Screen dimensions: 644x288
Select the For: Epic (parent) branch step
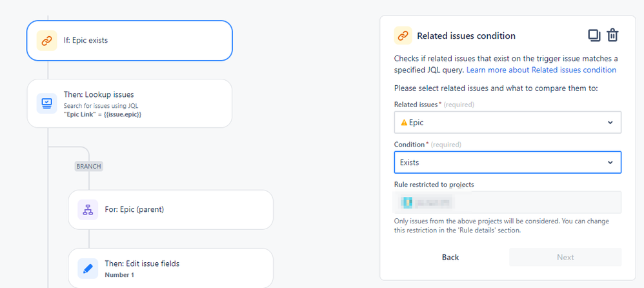click(171, 210)
